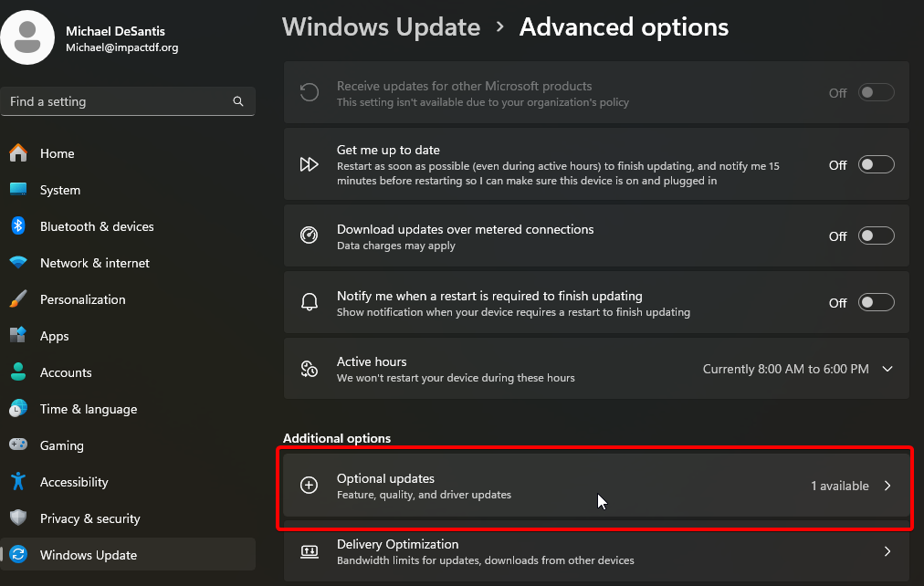Image resolution: width=924 pixels, height=586 pixels.
Task: Click 'Feature, quality, and driver updates' description
Action: click(x=424, y=495)
